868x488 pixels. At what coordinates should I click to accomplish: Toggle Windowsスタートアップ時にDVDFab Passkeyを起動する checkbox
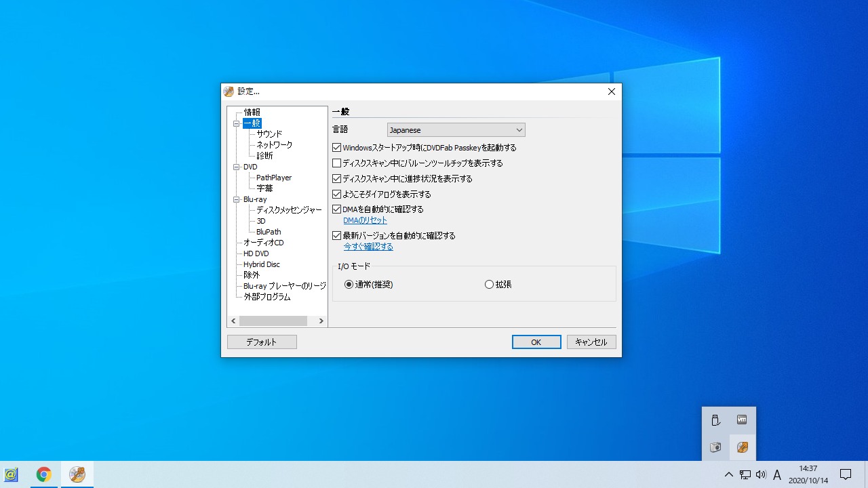tap(336, 148)
